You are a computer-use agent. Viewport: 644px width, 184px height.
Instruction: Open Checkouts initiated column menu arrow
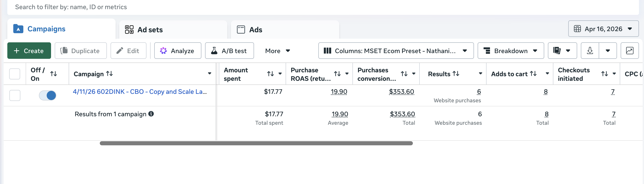pyautogui.click(x=614, y=74)
